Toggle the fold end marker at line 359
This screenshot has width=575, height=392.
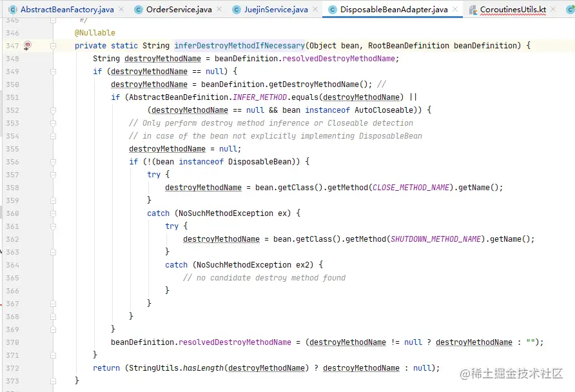click(53, 201)
